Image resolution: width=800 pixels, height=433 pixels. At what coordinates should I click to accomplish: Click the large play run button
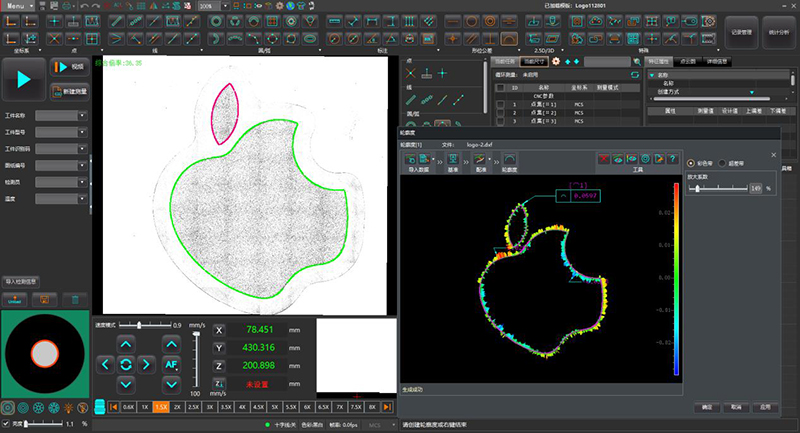pyautogui.click(x=23, y=80)
